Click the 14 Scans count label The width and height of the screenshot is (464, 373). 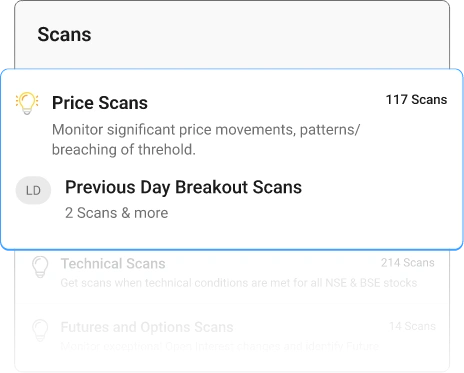412,326
